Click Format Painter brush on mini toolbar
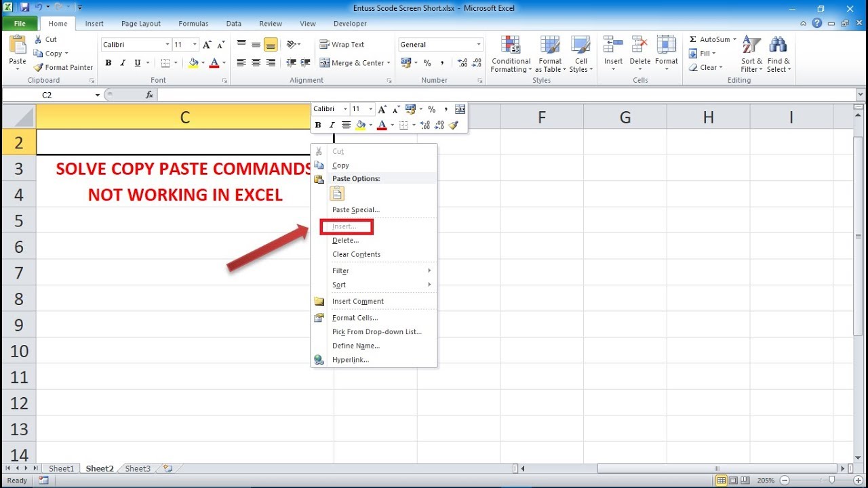 pos(454,125)
